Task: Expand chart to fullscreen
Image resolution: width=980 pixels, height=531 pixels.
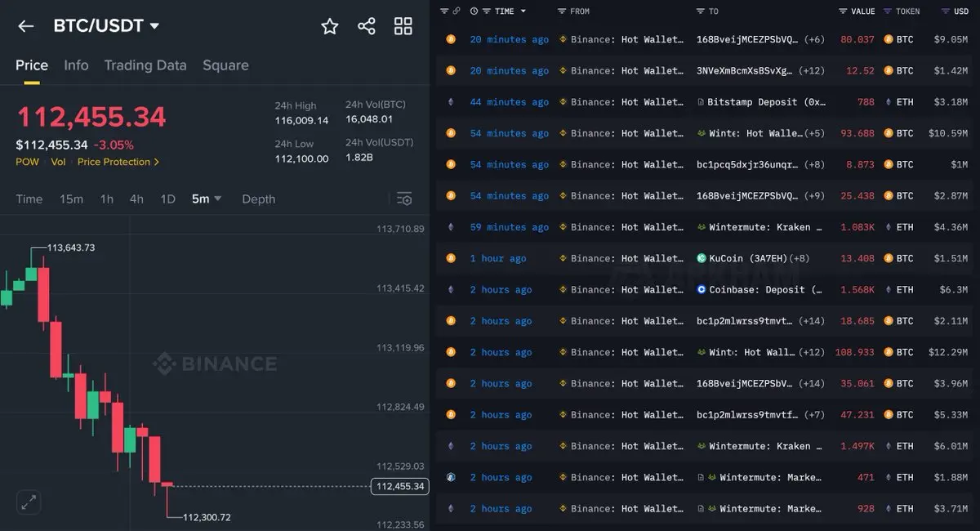Action: coord(29,502)
